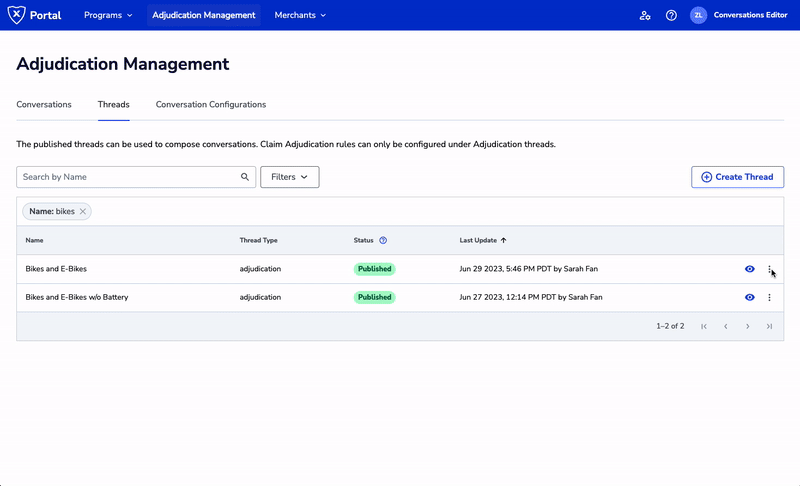Switch to the Conversations tab
This screenshot has width=800, height=486.
click(44, 104)
